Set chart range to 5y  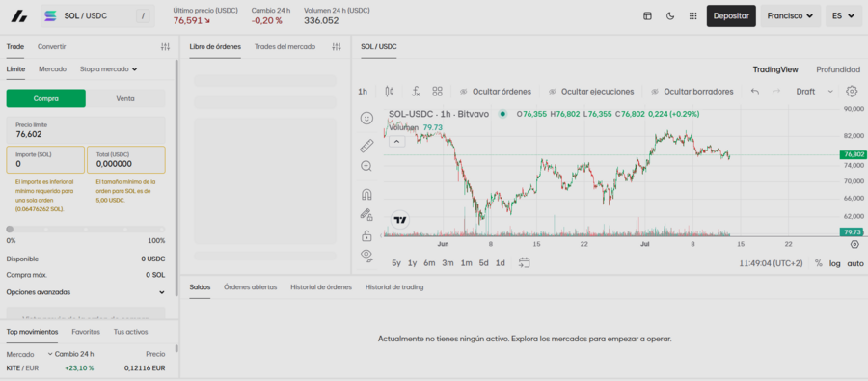(x=395, y=263)
